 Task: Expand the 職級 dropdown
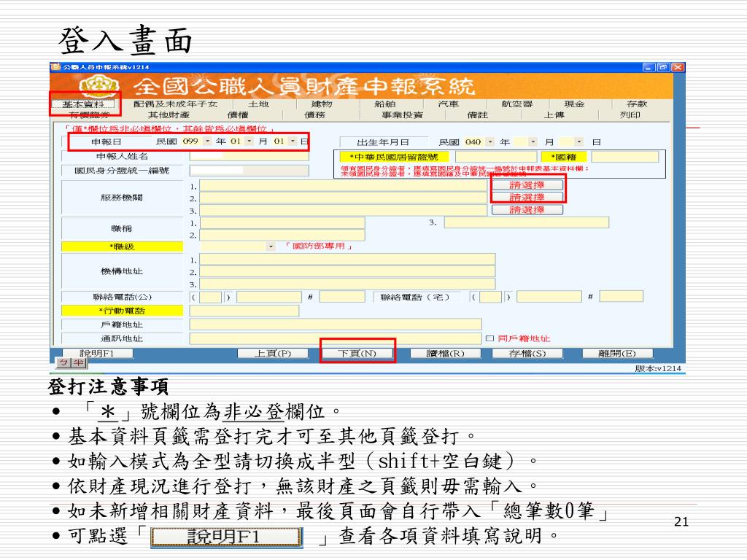coord(271,246)
